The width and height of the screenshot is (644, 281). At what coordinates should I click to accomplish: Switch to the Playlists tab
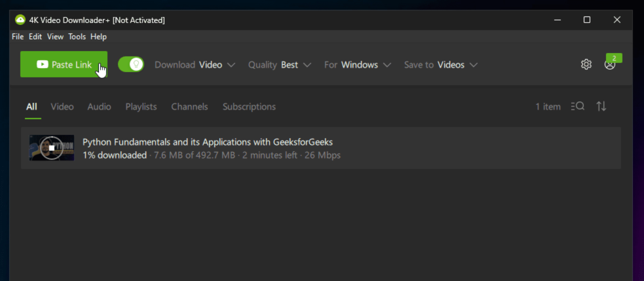(141, 107)
